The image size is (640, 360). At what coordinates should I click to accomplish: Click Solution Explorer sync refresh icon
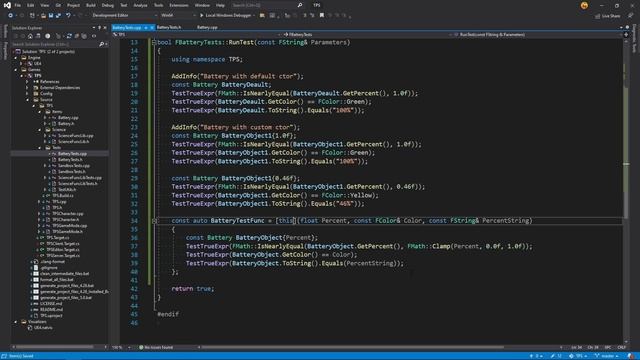click(69, 36)
